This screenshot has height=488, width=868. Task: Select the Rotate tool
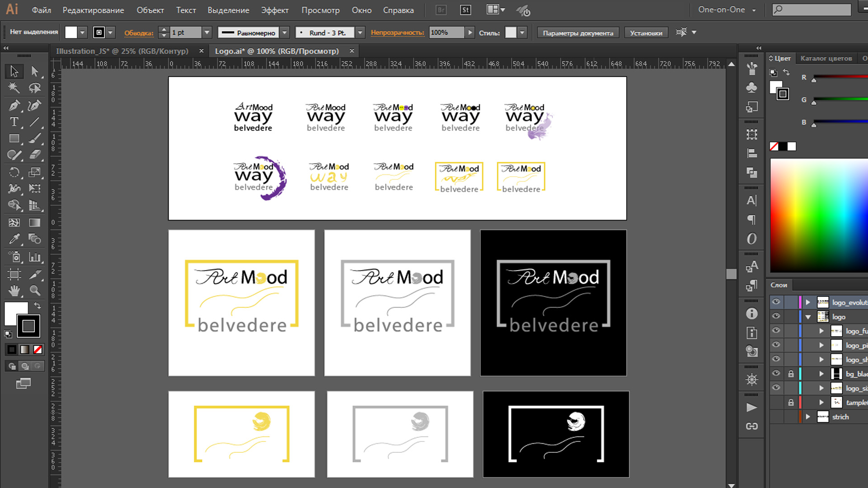coord(14,172)
